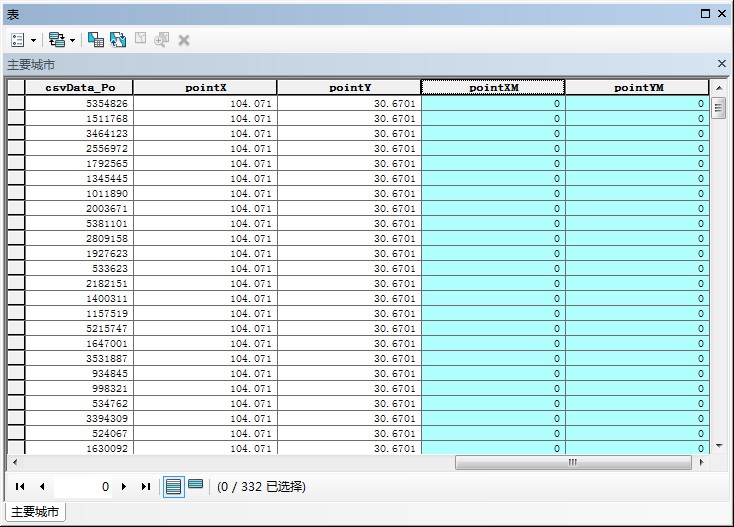Jump to last record

pos(146,487)
